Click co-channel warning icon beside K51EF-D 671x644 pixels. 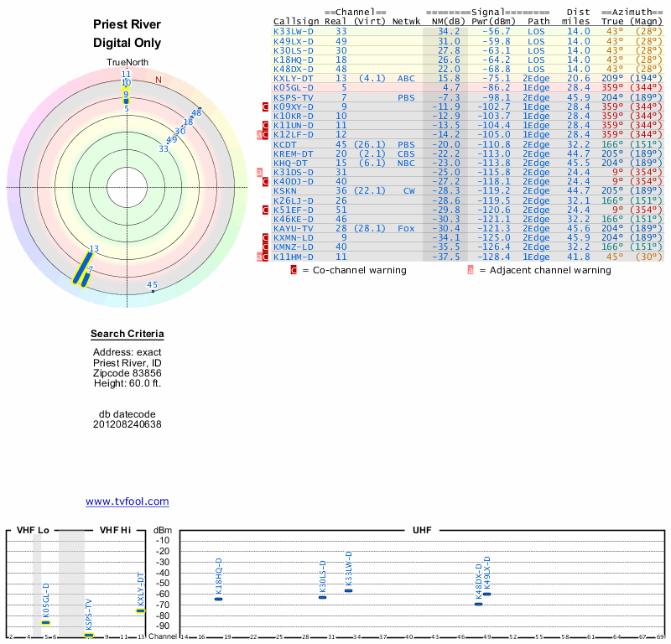(x=266, y=210)
